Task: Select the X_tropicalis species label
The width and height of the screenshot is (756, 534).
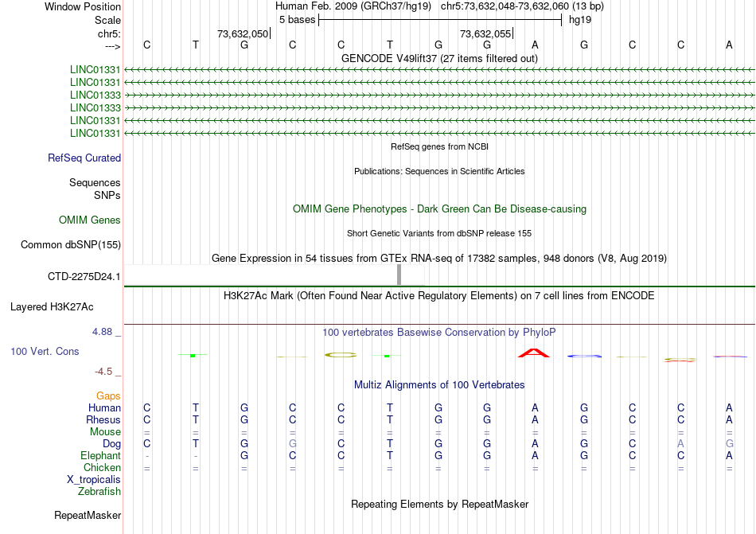Action: pyautogui.click(x=94, y=480)
